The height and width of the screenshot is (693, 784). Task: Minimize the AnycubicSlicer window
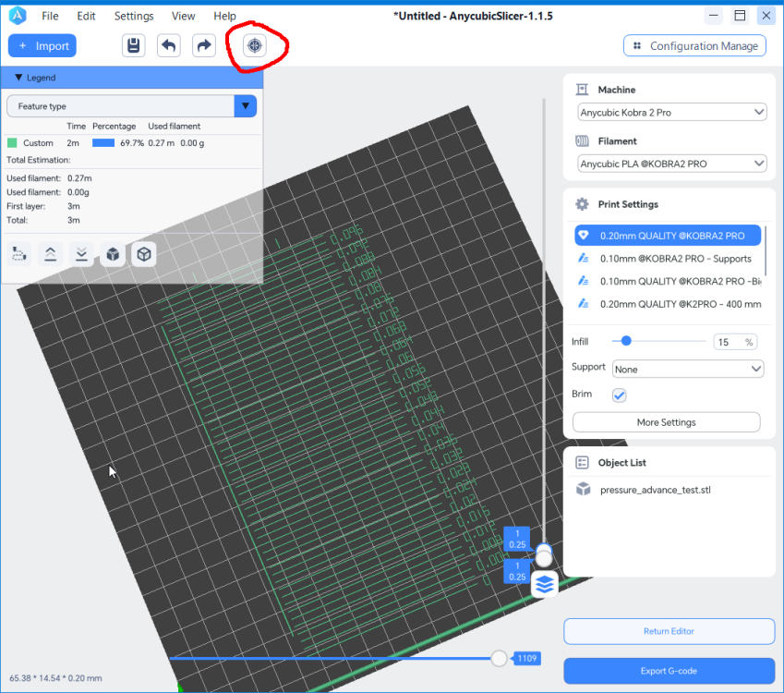tap(714, 16)
